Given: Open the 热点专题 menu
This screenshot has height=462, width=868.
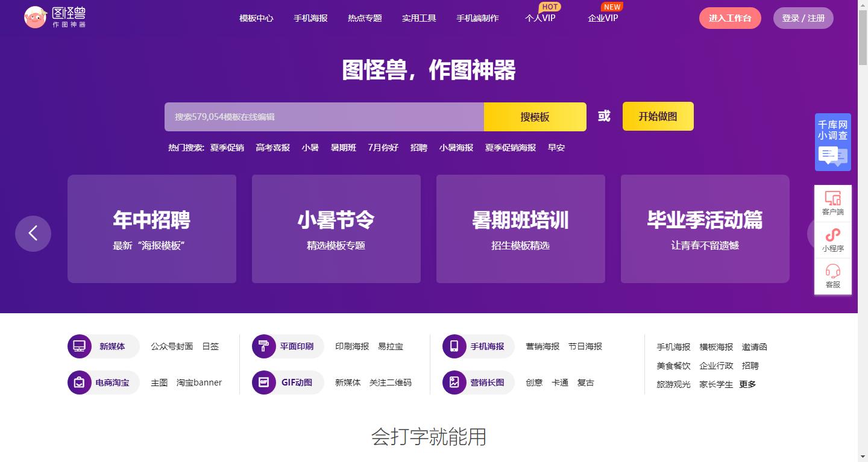Looking at the screenshot, I should pyautogui.click(x=363, y=18).
